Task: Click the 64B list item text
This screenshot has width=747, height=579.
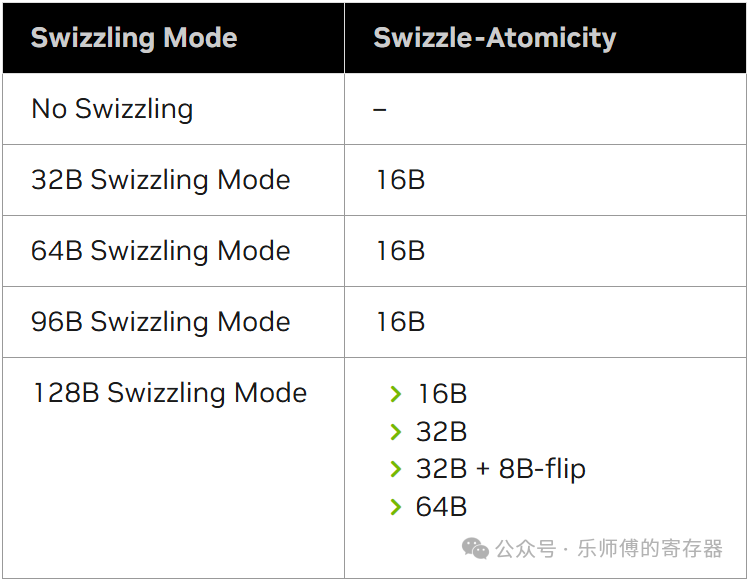Action: (x=441, y=507)
